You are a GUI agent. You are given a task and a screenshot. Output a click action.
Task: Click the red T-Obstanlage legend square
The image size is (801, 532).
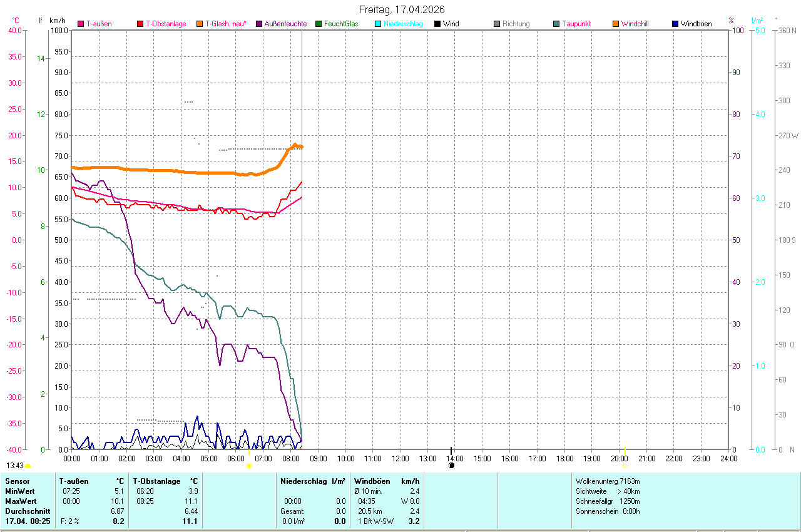pyautogui.click(x=140, y=24)
